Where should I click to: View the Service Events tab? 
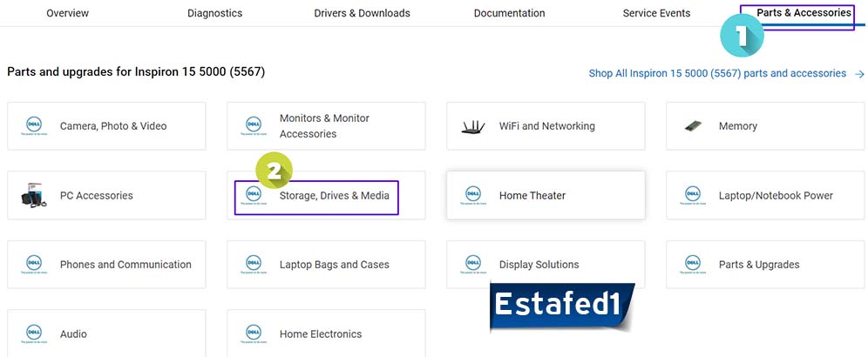pos(656,13)
